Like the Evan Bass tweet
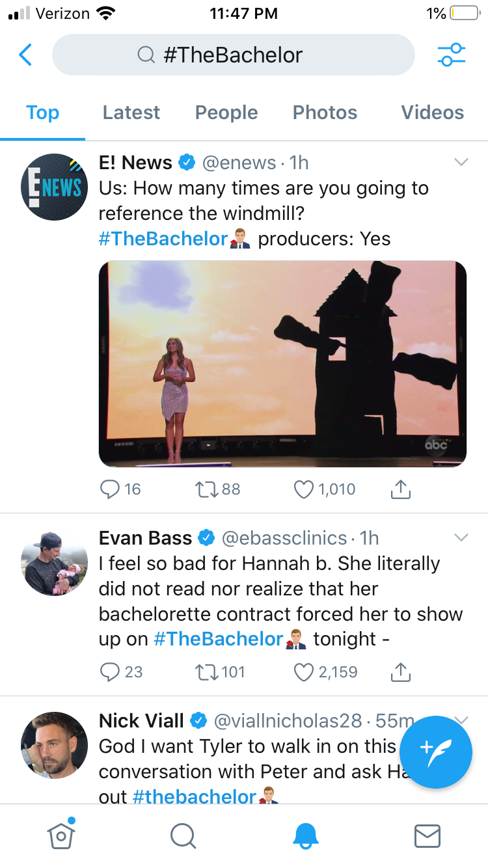The height and width of the screenshot is (868, 488). [304, 672]
